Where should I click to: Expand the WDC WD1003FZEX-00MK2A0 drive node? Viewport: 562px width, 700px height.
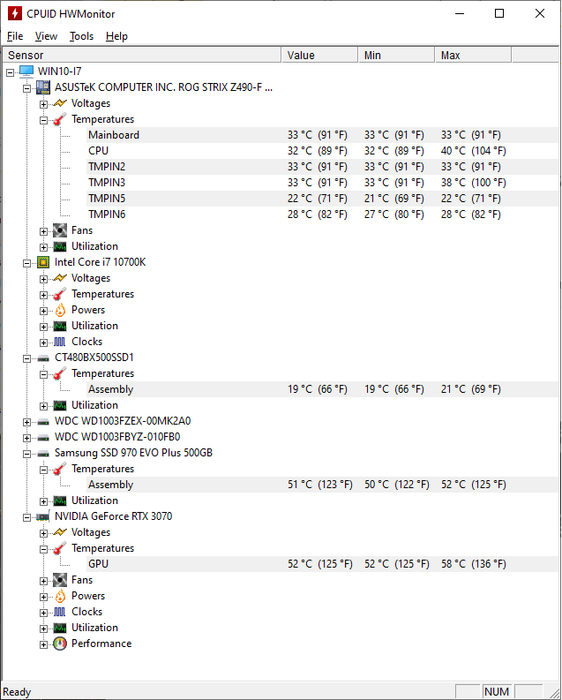[27, 422]
